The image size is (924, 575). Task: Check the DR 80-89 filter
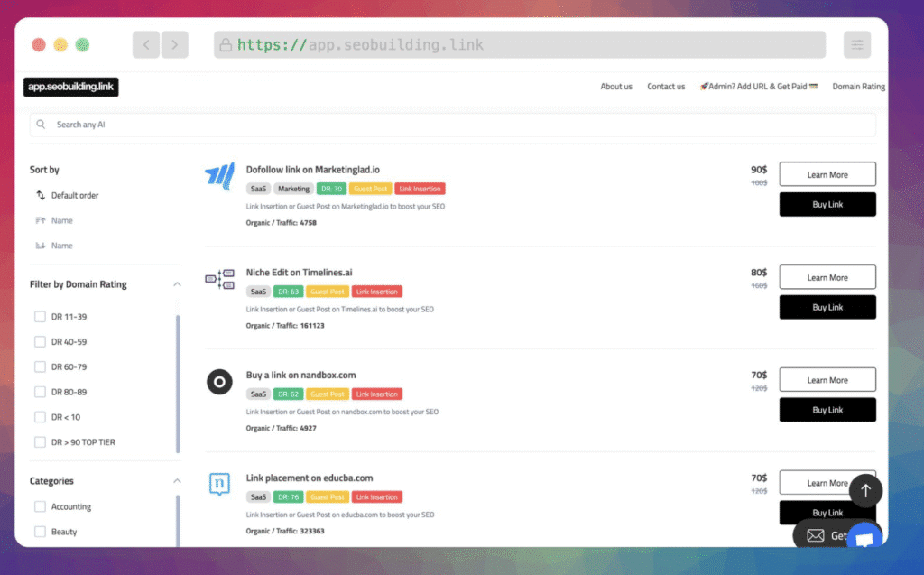pos(40,392)
